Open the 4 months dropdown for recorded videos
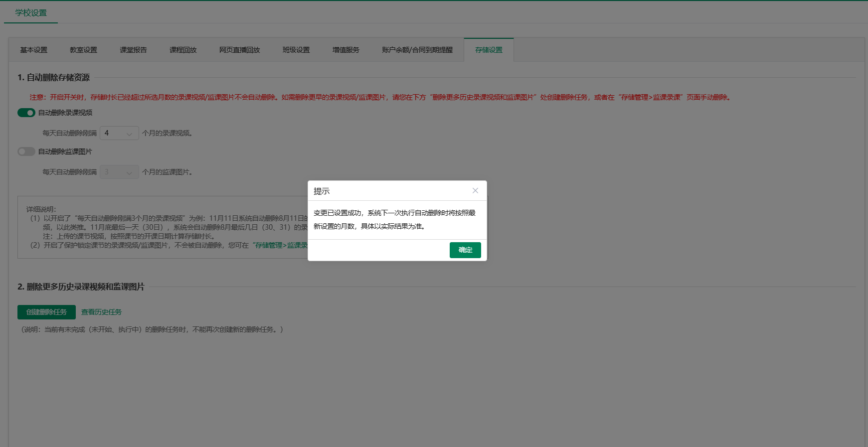The width and height of the screenshot is (868, 447). [x=119, y=133]
